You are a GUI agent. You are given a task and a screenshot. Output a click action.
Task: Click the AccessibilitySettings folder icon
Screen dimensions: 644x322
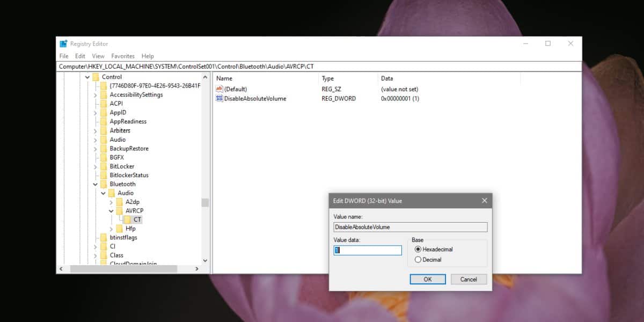[104, 94]
